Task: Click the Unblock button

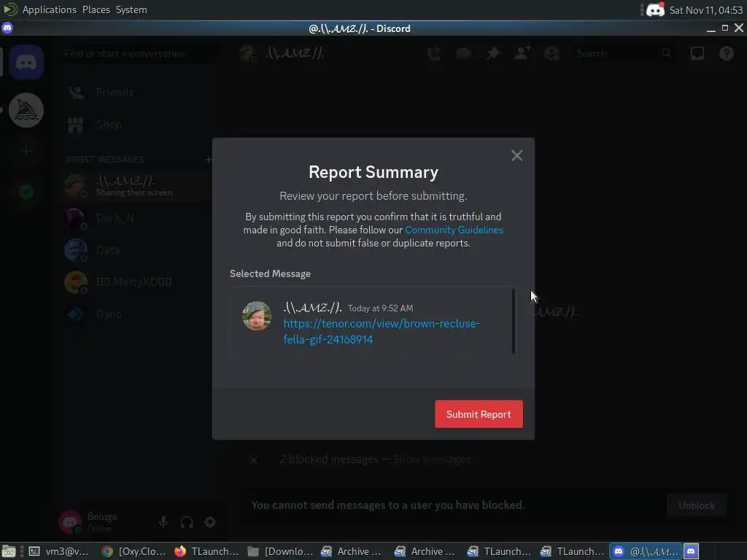Action: (x=697, y=505)
